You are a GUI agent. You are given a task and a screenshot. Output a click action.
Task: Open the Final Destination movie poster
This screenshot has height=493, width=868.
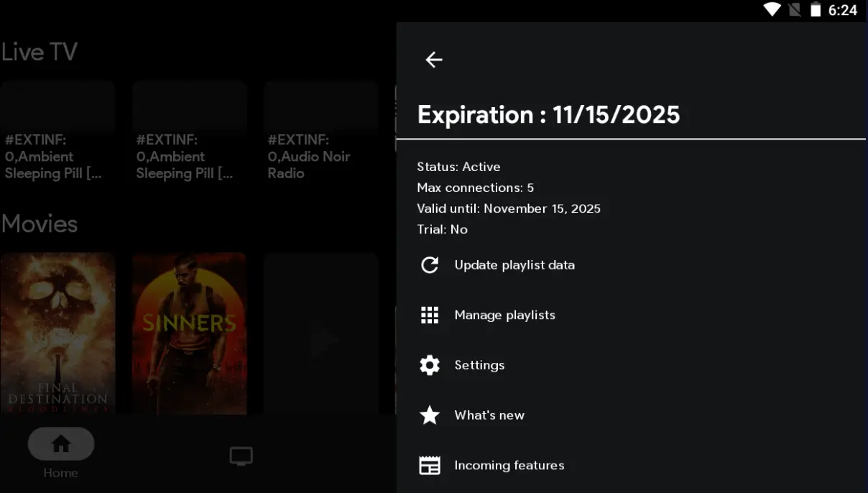pos(57,333)
